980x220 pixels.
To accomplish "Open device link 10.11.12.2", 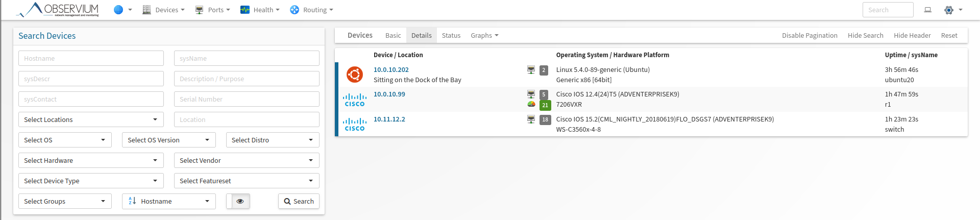I will click(389, 119).
